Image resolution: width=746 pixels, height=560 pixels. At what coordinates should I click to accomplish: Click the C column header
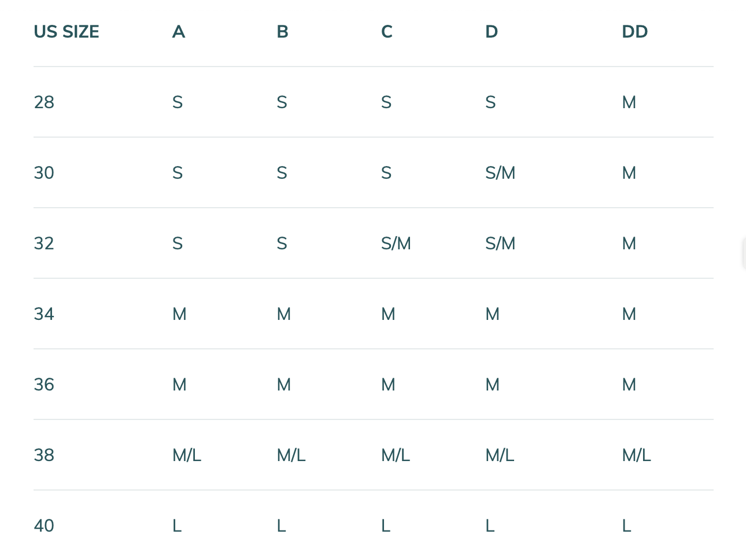(387, 32)
